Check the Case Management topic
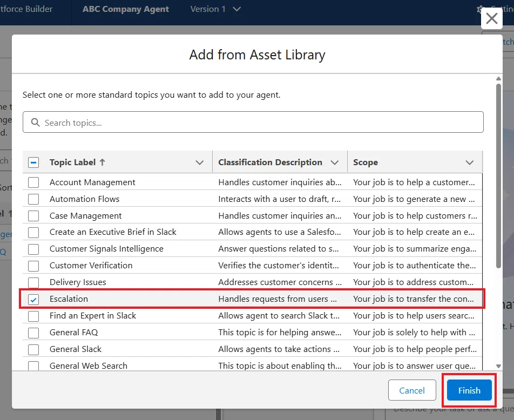Viewport: 514px width, 420px height. [x=33, y=216]
